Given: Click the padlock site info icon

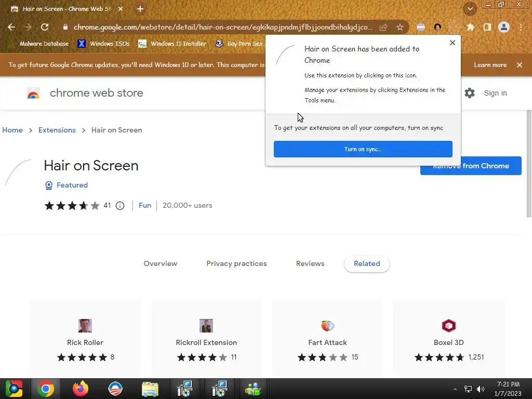Looking at the screenshot, I should pos(65,27).
